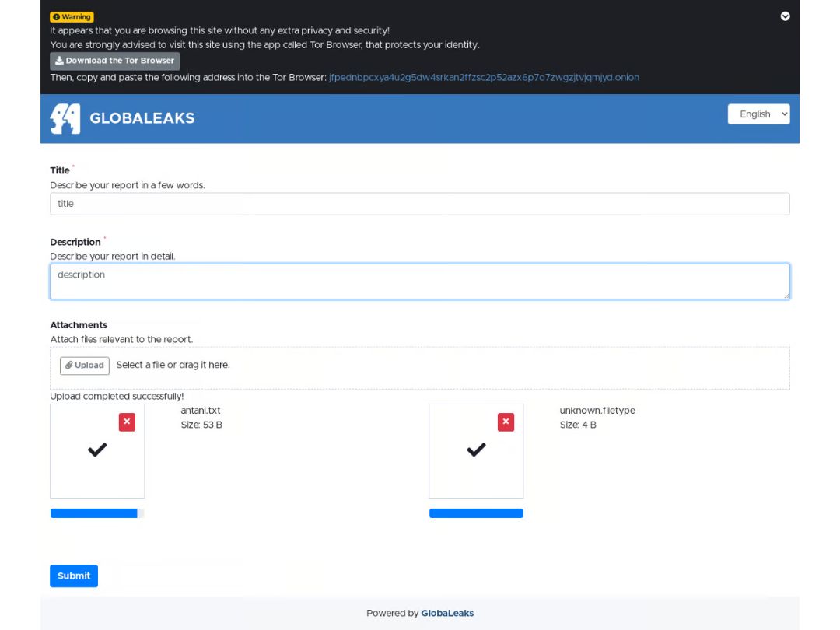Collapse the warning banner with the chevron icon
Viewport: 840px width, 630px height.
785,16
